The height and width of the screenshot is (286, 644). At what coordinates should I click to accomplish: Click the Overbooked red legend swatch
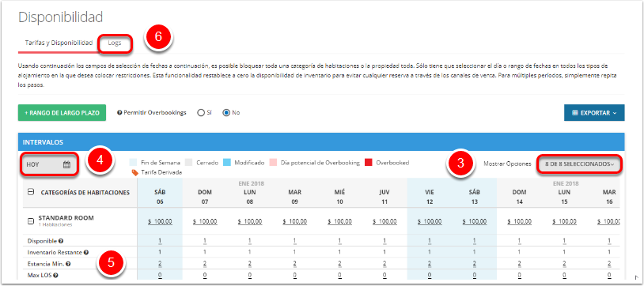point(369,163)
